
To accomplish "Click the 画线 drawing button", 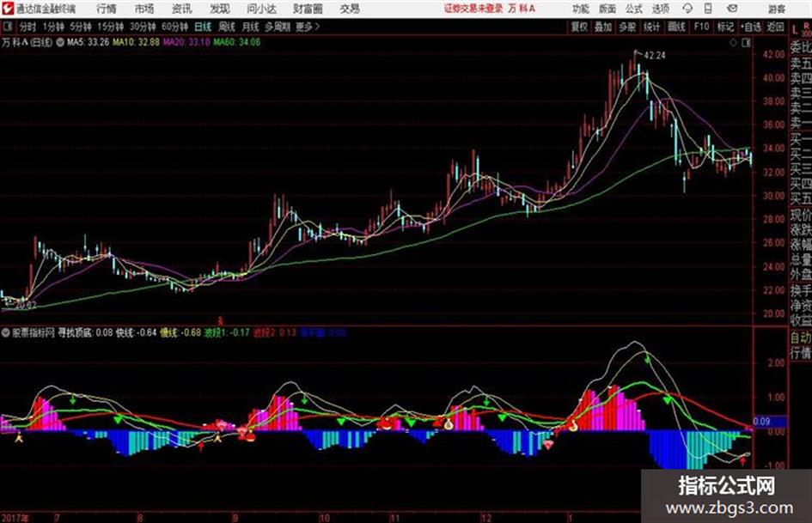I will [676, 27].
